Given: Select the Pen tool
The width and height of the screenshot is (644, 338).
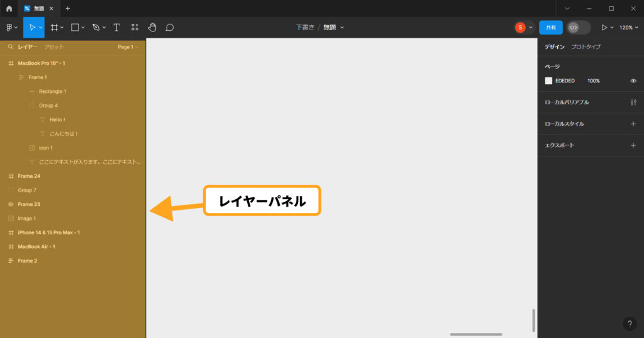Looking at the screenshot, I should tap(96, 28).
